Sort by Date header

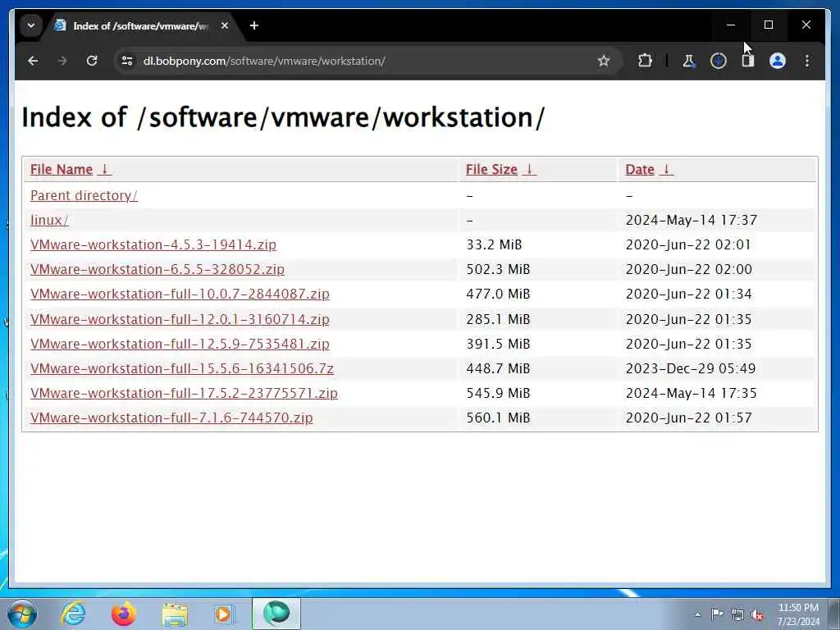coord(640,169)
